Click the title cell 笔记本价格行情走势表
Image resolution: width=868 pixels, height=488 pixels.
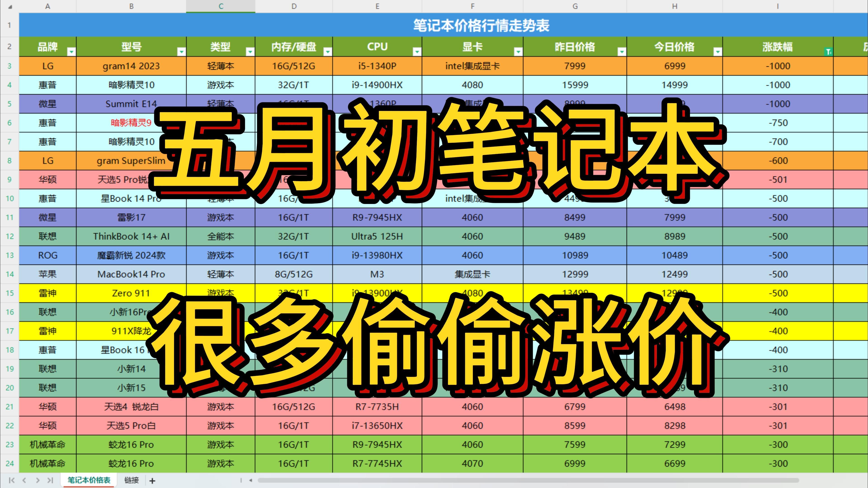481,25
